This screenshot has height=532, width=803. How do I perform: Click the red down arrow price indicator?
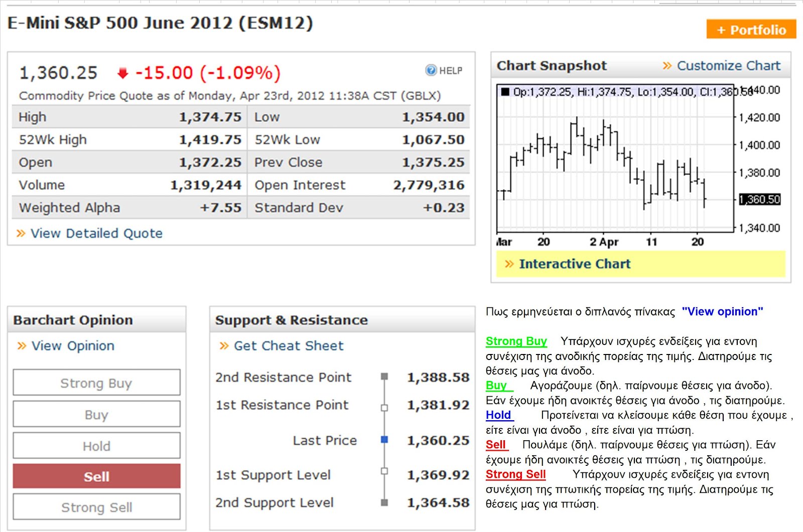(122, 74)
